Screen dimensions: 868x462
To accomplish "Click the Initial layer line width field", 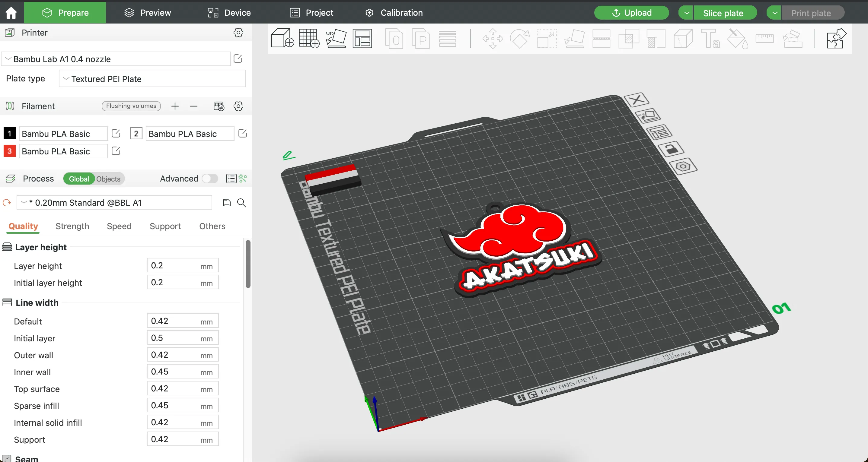I will tap(183, 338).
